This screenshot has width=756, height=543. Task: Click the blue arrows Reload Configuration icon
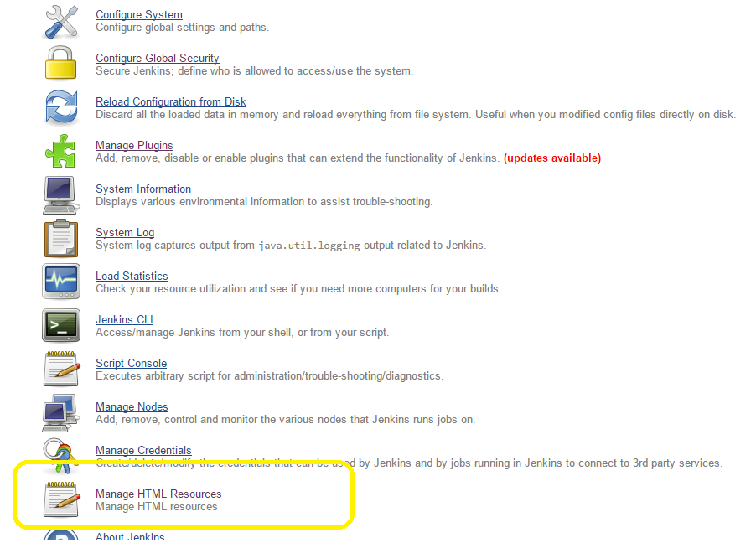[x=61, y=106]
